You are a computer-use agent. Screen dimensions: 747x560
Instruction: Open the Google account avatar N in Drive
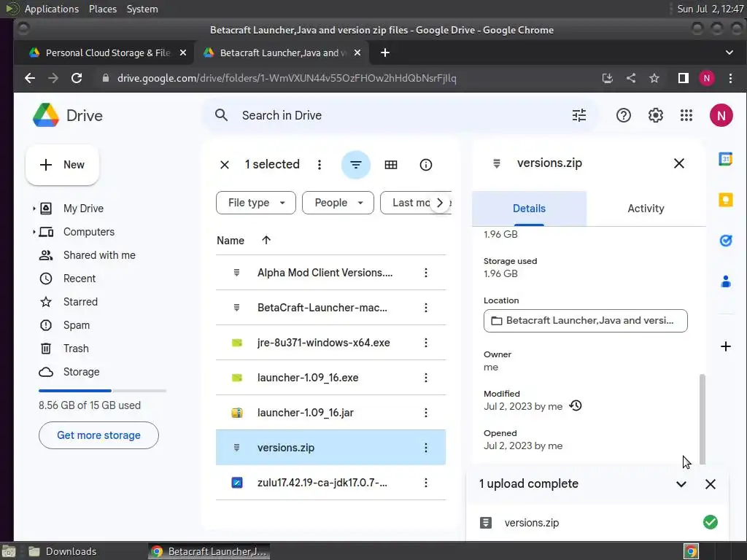coord(721,115)
